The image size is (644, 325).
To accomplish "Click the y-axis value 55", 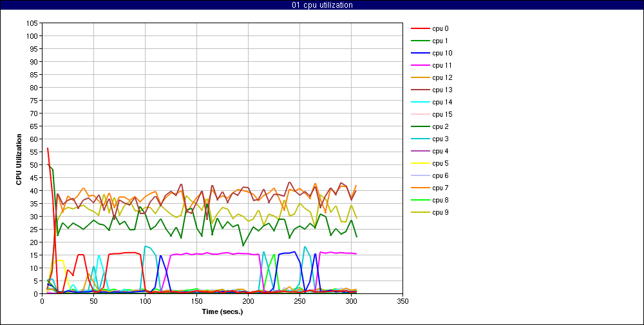I will (35, 152).
